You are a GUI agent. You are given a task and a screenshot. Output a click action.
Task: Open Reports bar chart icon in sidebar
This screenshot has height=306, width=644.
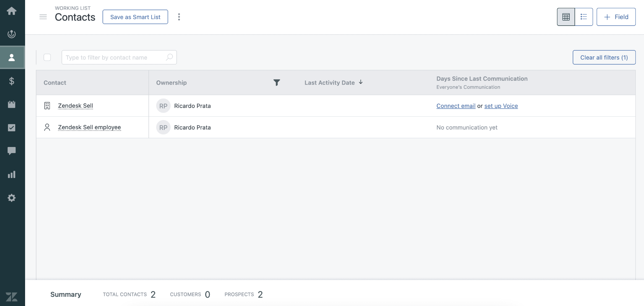click(12, 175)
